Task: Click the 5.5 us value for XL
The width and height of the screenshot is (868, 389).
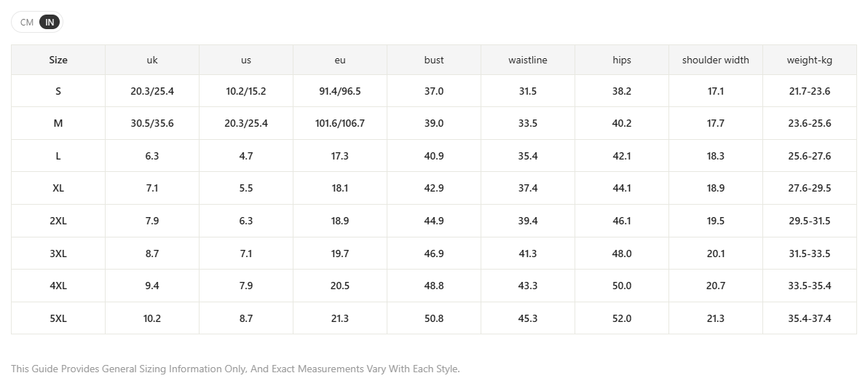Action: click(x=246, y=188)
